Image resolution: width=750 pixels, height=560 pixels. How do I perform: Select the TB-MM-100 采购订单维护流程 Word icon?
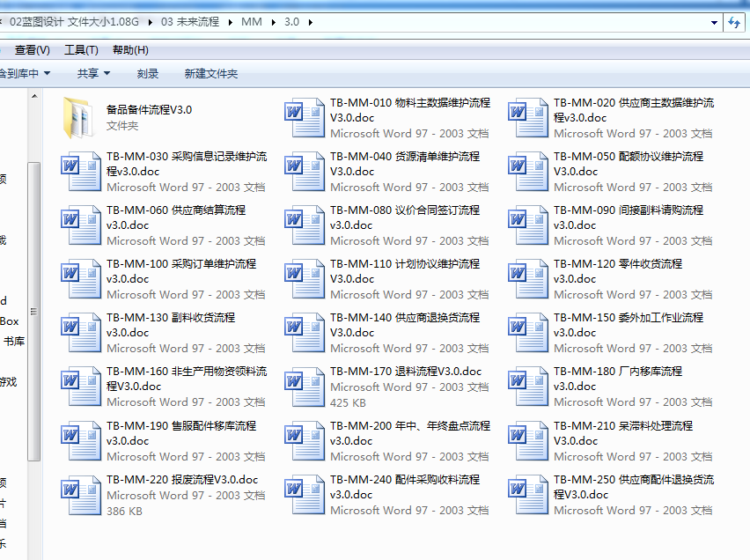[x=81, y=278]
